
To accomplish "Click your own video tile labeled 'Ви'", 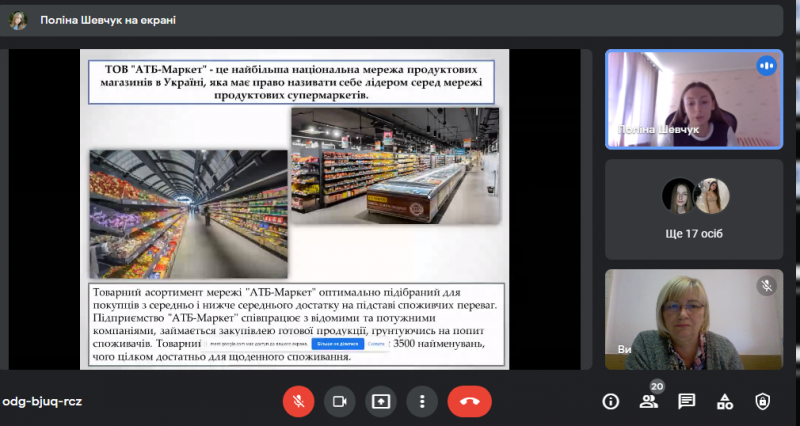I will tap(694, 319).
